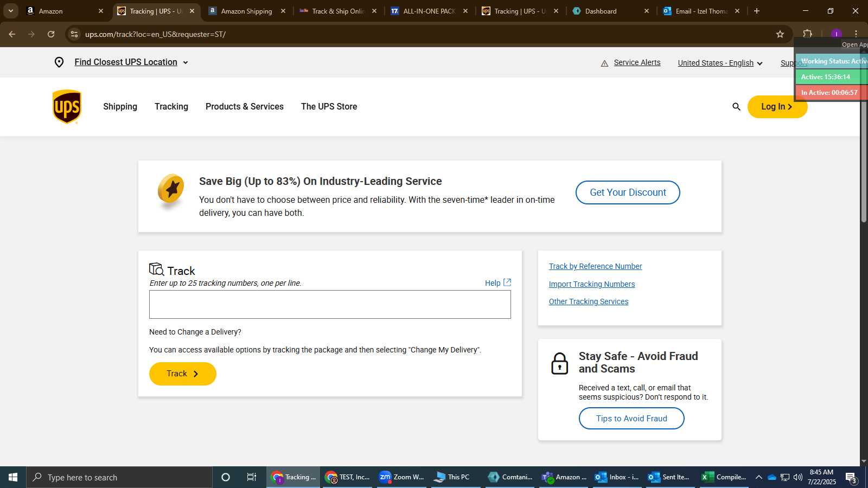The height and width of the screenshot is (488, 868).
Task: Open the Tracking menu
Action: pyautogui.click(x=171, y=107)
